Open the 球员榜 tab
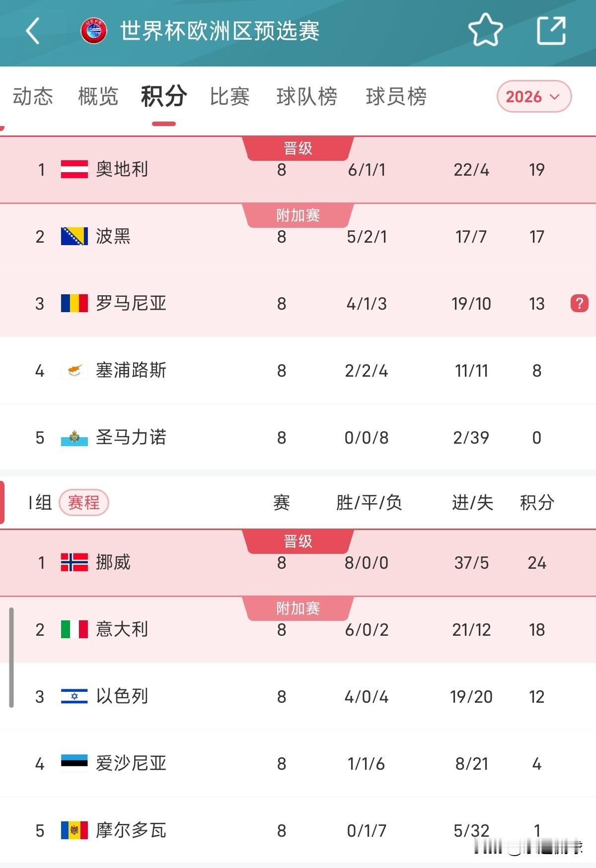Screen dimensions: 596x868 pos(396,96)
